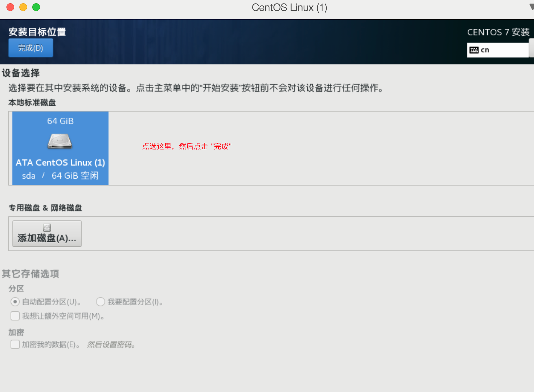This screenshot has height=392, width=534.
Task: Click the hard drive icon on sda disk
Action: (60, 141)
